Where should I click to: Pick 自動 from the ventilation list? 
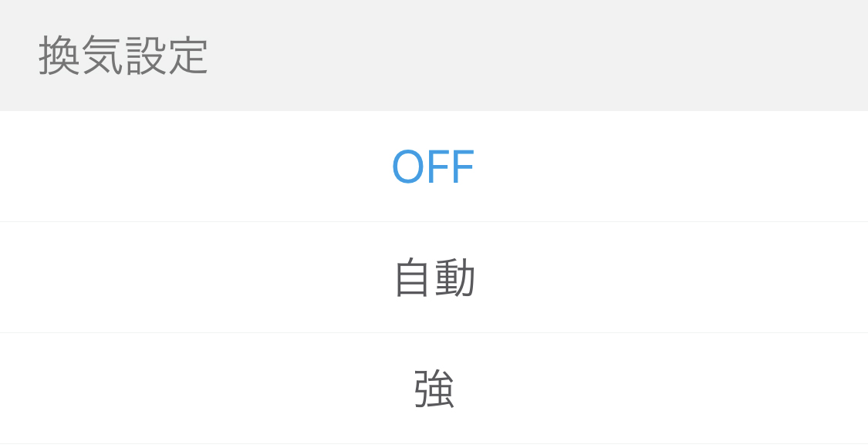point(433,278)
